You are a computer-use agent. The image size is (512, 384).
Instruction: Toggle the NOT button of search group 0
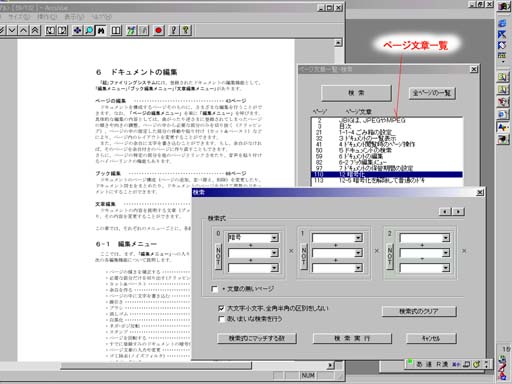(x=218, y=256)
